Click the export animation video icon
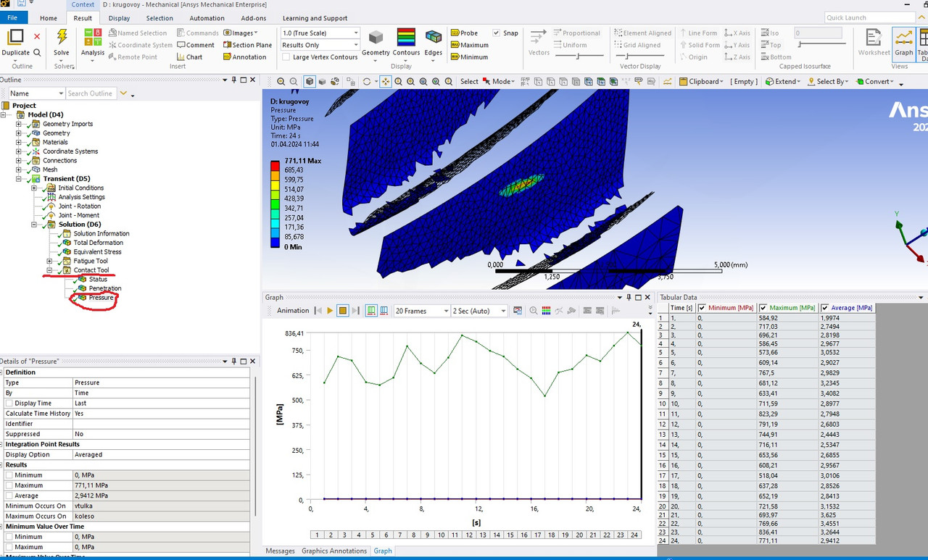 point(518,311)
